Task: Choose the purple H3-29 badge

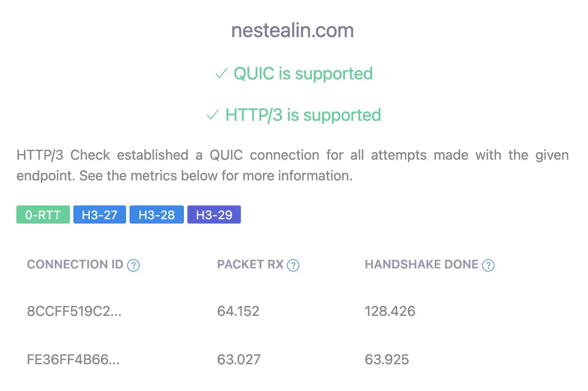Action: click(214, 214)
